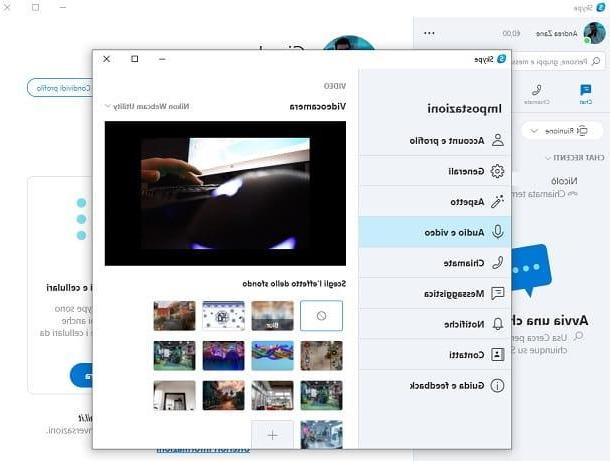Image resolution: width=610 pixels, height=461 pixels.
Task: Click the webcam video preview
Action: [225, 193]
